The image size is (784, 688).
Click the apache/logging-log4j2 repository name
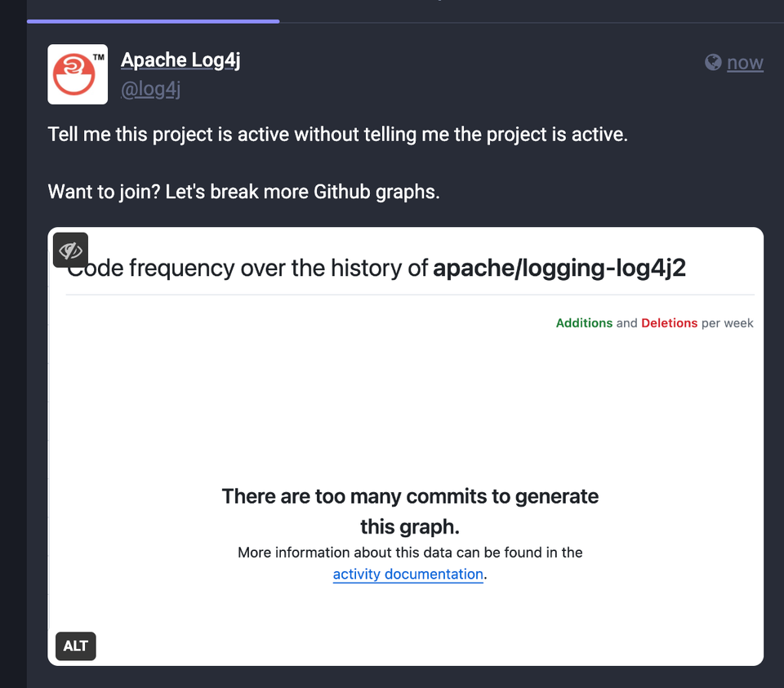(559, 269)
